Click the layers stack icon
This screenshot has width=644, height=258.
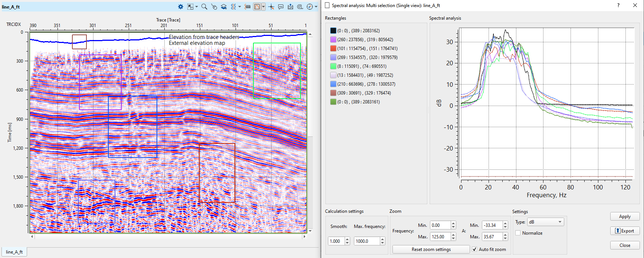point(224,7)
